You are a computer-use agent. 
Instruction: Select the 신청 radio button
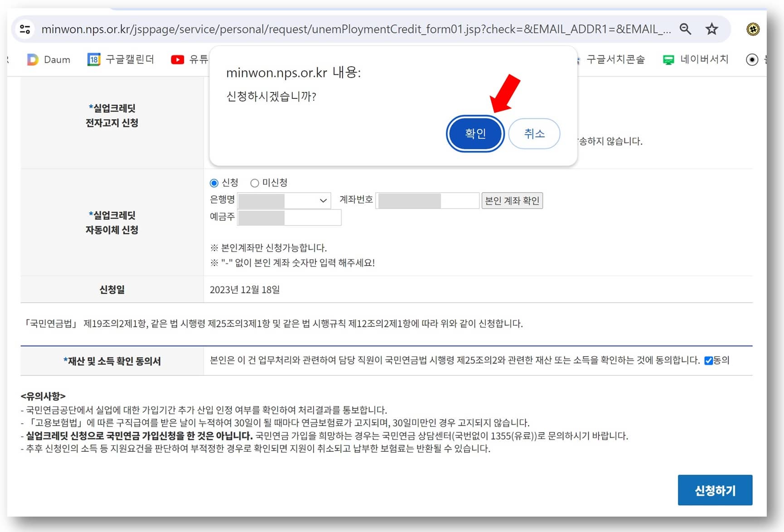point(213,183)
